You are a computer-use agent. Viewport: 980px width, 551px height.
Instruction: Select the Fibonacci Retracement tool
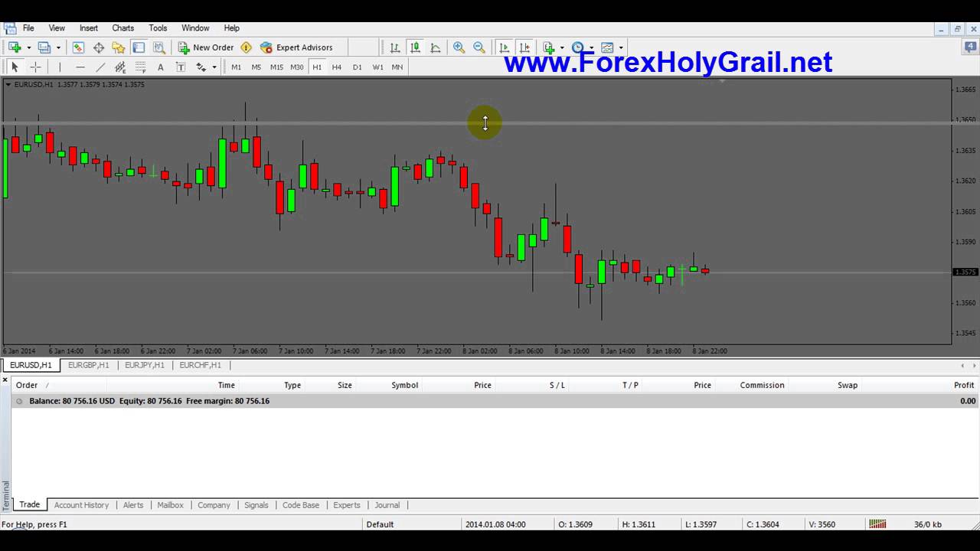pyautogui.click(x=140, y=67)
